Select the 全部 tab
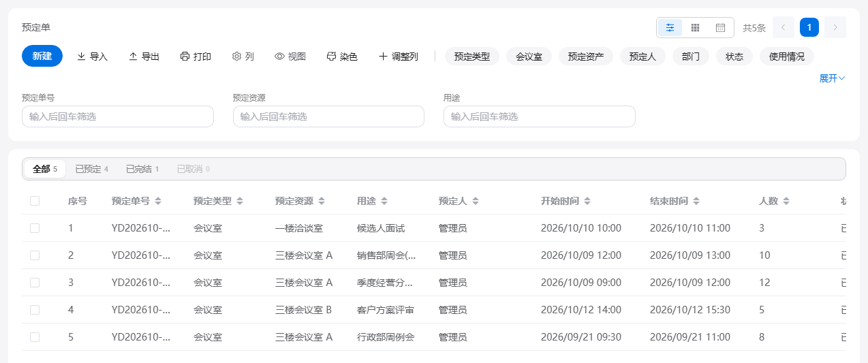 point(45,169)
